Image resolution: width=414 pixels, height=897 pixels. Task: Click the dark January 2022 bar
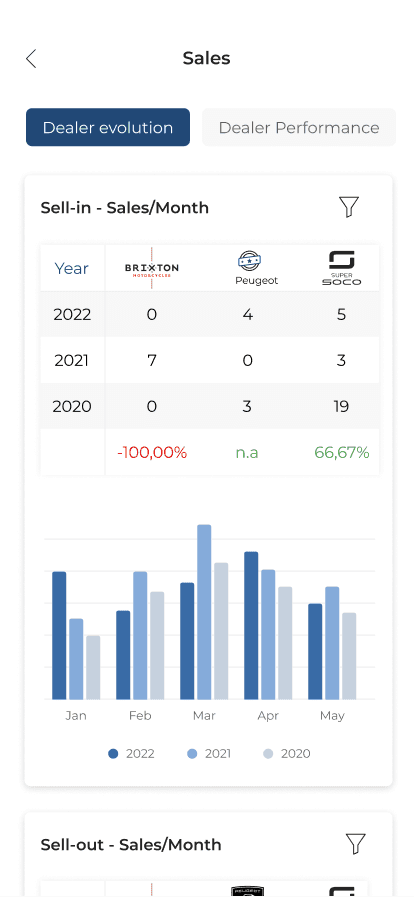click(x=59, y=635)
